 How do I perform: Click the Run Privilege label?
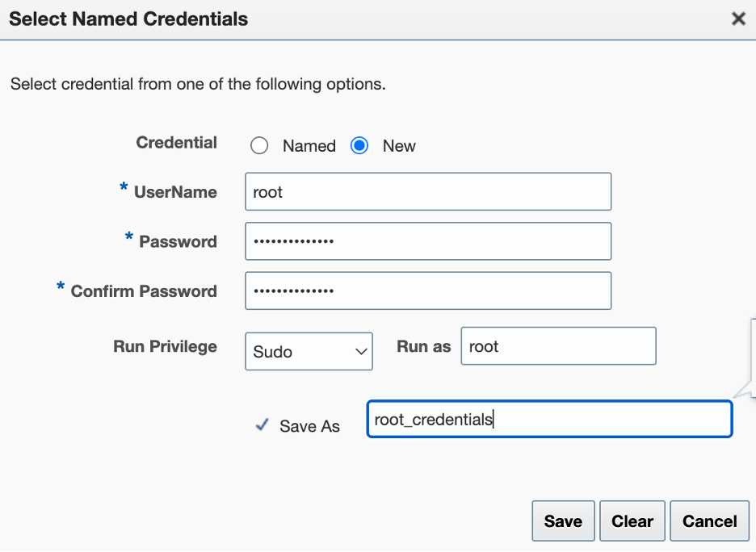tap(165, 346)
